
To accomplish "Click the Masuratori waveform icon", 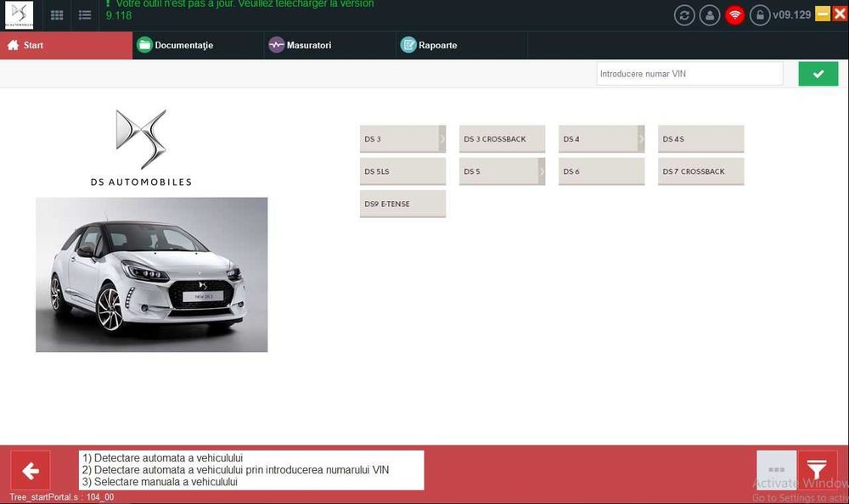I will pyautogui.click(x=276, y=45).
